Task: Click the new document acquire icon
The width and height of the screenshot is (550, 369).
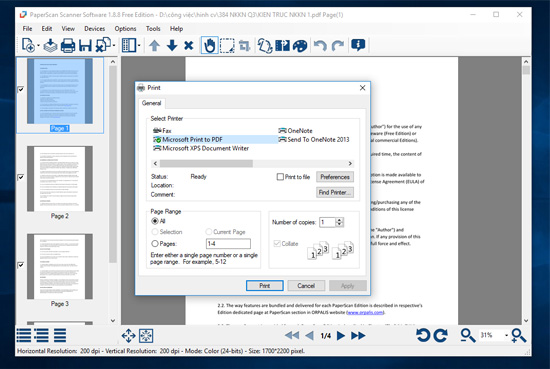Action: 28,45
